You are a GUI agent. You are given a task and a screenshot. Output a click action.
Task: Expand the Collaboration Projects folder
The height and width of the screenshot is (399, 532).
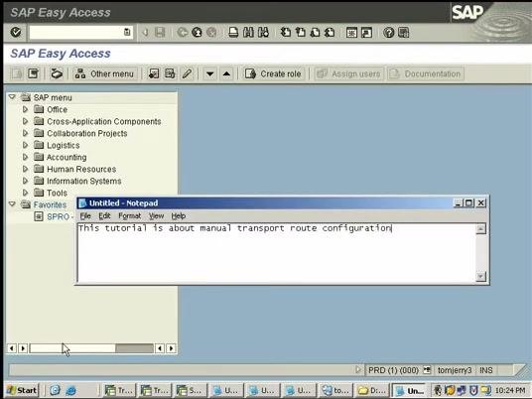25,133
